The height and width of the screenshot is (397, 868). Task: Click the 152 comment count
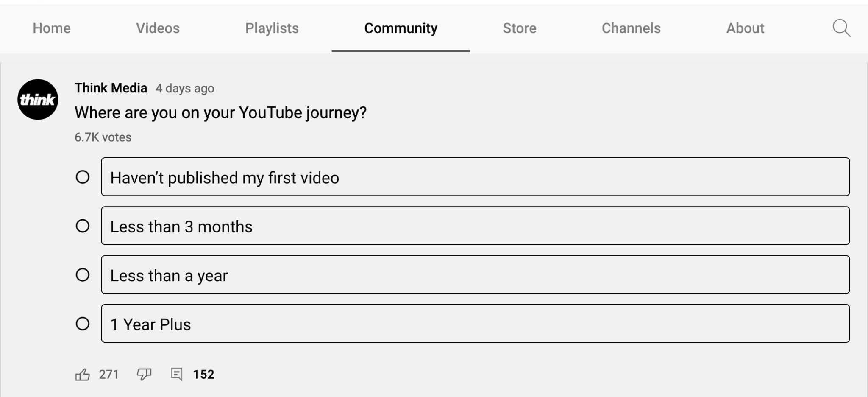click(204, 374)
